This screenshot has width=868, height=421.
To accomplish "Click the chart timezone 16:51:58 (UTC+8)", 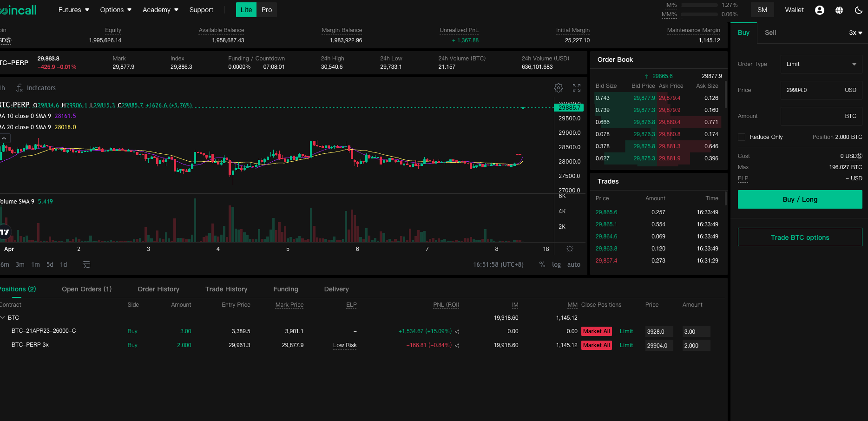I will coord(498,264).
